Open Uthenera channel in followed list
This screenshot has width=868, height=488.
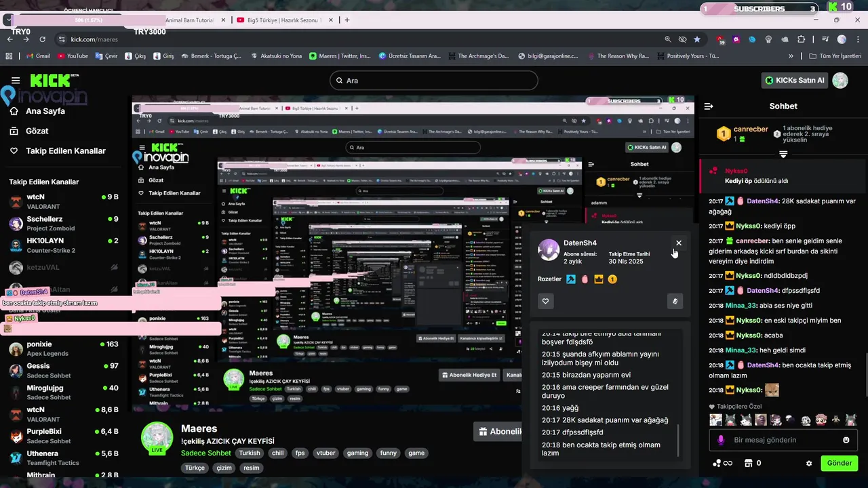click(x=64, y=457)
